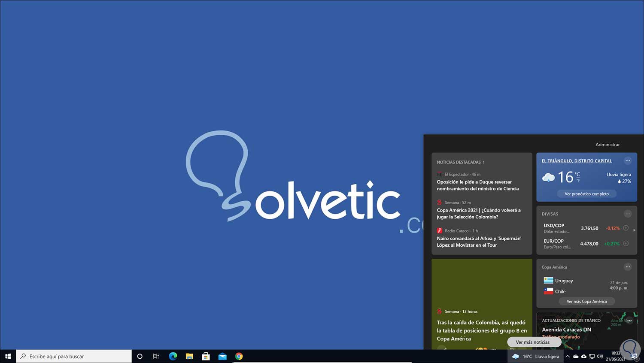The height and width of the screenshot is (363, 644).
Task: Click the taskbar search box
Action: pyautogui.click(x=74, y=356)
